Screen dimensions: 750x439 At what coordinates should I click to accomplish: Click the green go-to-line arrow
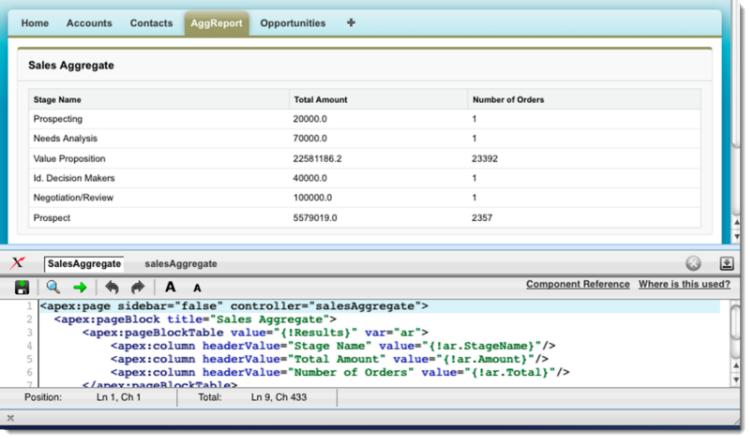tap(80, 286)
